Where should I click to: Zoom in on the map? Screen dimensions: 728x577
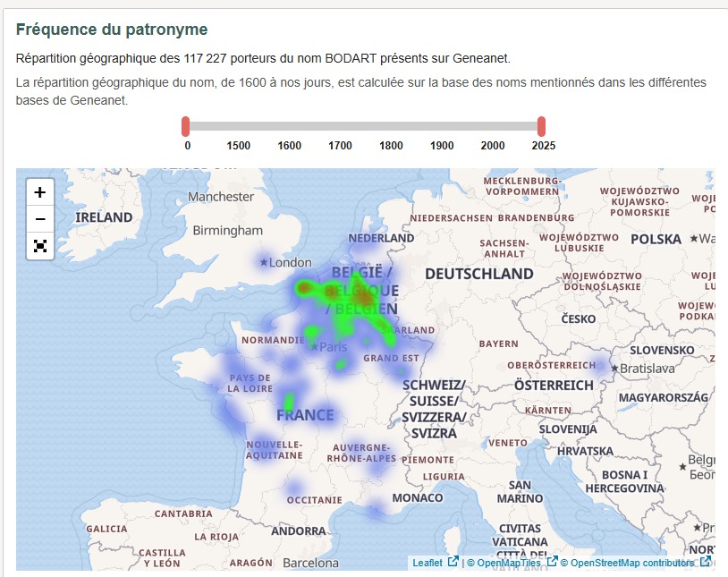coord(39,191)
